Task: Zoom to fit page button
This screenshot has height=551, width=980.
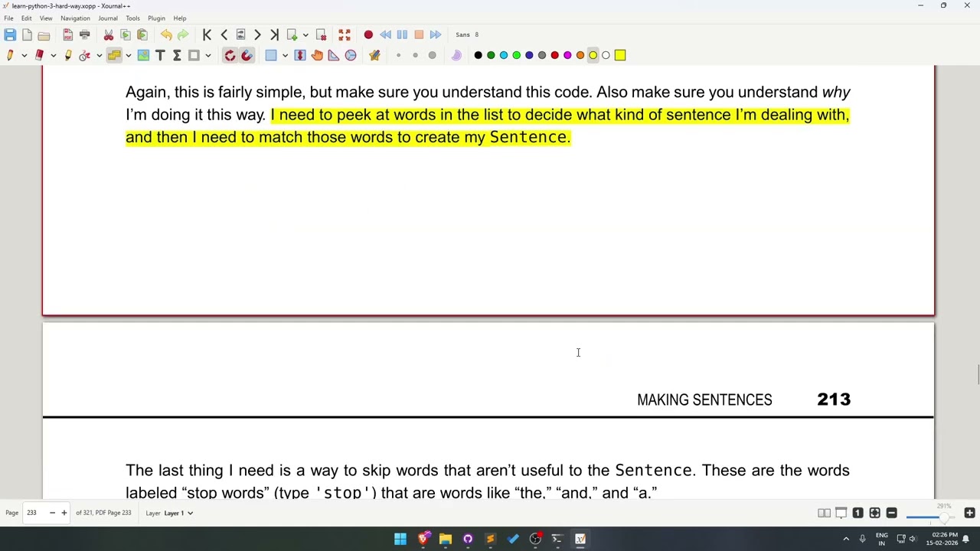Action: coord(874,513)
